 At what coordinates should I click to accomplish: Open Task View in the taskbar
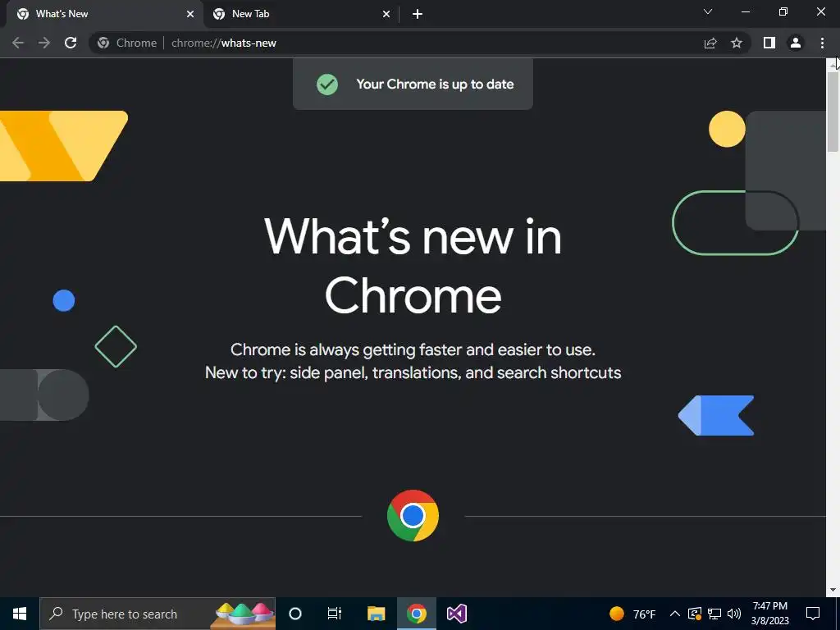(x=335, y=614)
